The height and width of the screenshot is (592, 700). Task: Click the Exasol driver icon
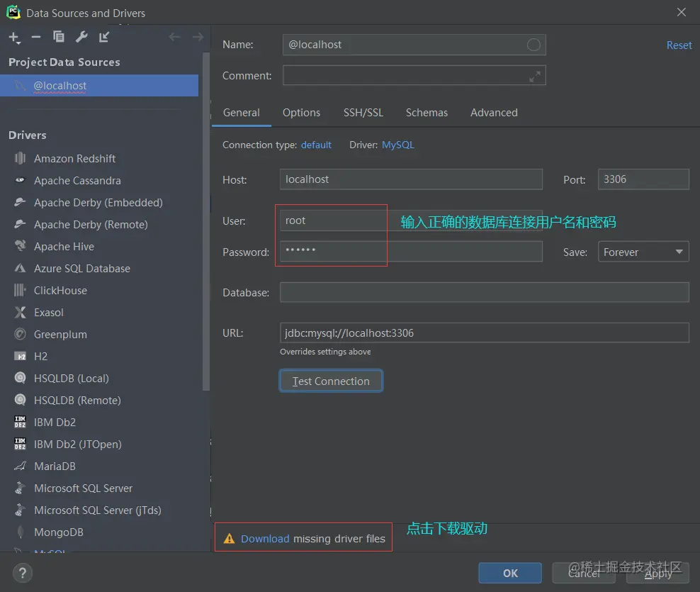click(x=20, y=312)
